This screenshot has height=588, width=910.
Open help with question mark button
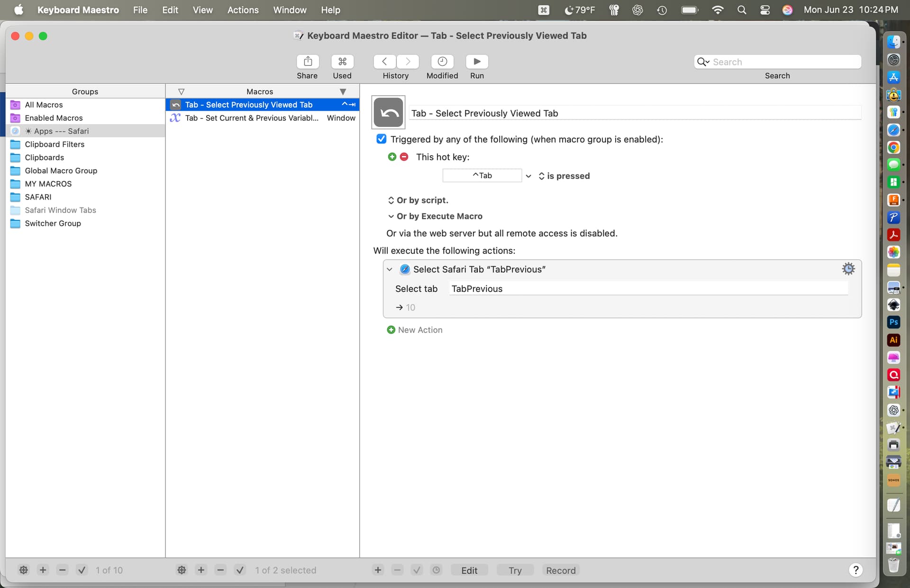click(855, 570)
